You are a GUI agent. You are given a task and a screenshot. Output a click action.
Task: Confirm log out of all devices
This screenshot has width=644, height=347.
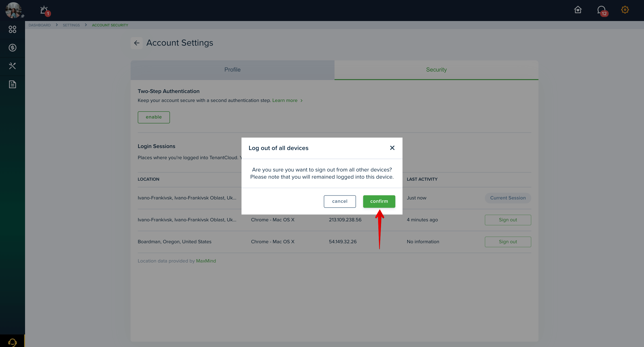point(379,201)
